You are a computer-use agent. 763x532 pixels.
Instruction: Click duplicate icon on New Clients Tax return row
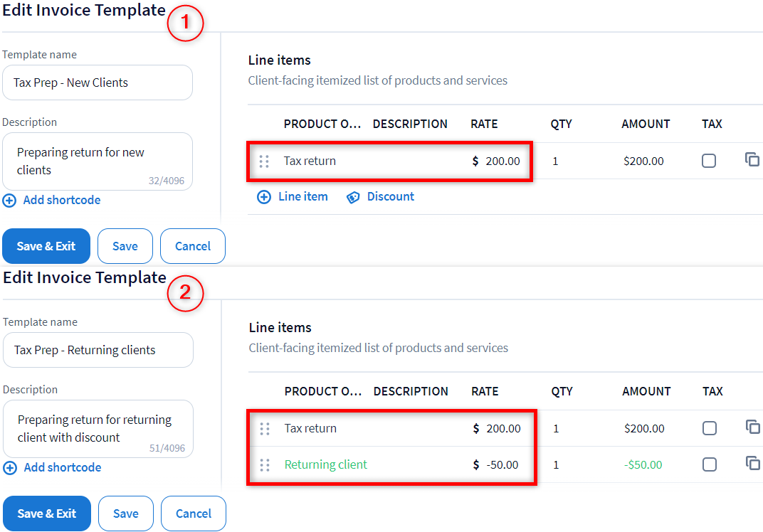click(752, 160)
